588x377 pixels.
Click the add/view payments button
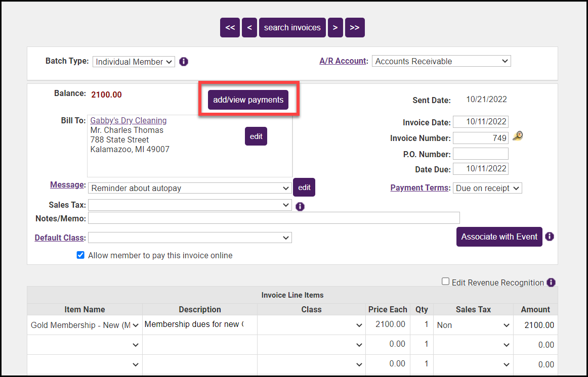click(248, 100)
